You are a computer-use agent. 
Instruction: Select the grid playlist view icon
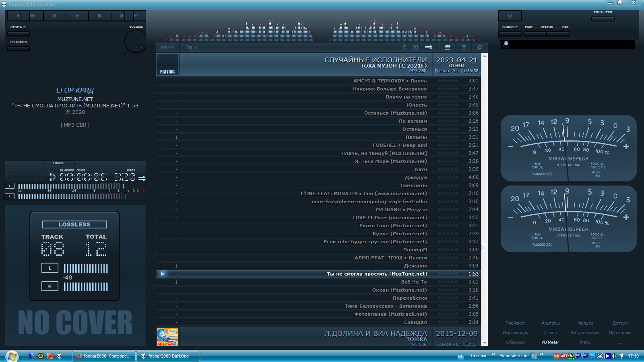tap(447, 47)
